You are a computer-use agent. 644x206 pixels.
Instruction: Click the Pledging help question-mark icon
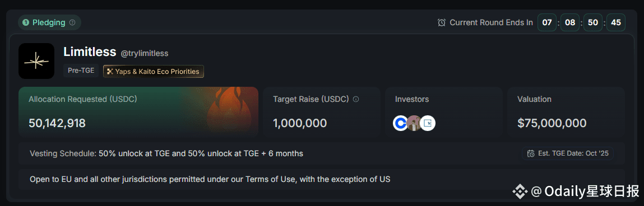point(72,22)
